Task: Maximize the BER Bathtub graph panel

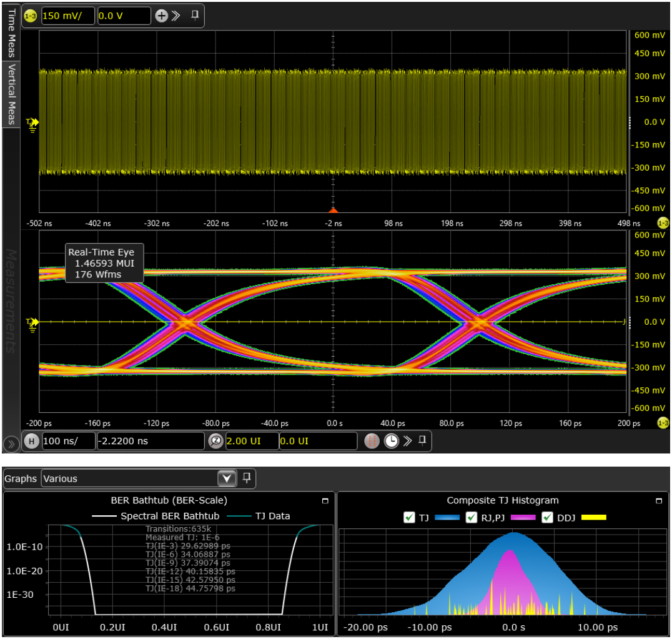Action: pyautogui.click(x=325, y=501)
